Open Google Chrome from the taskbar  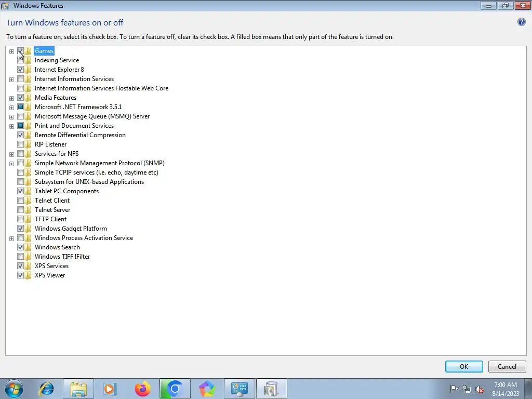175,389
